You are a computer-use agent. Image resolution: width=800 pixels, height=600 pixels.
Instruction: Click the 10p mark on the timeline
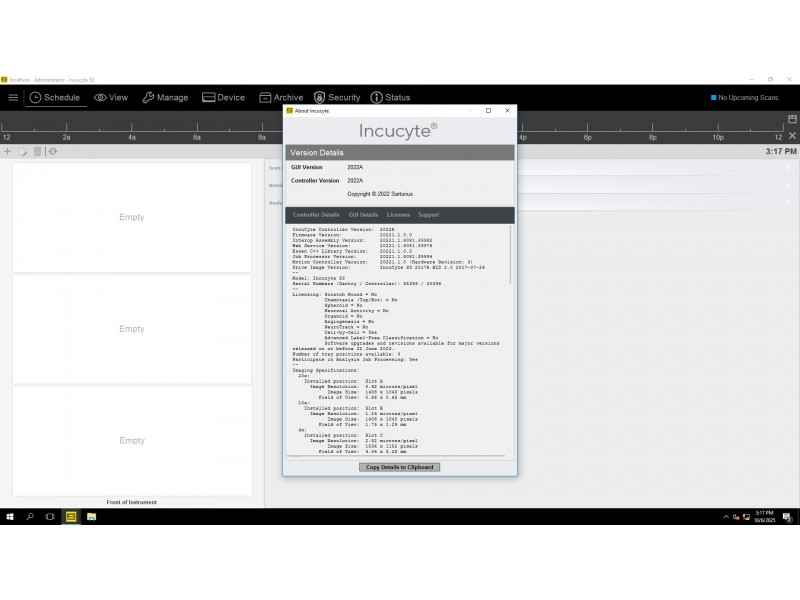[718, 137]
